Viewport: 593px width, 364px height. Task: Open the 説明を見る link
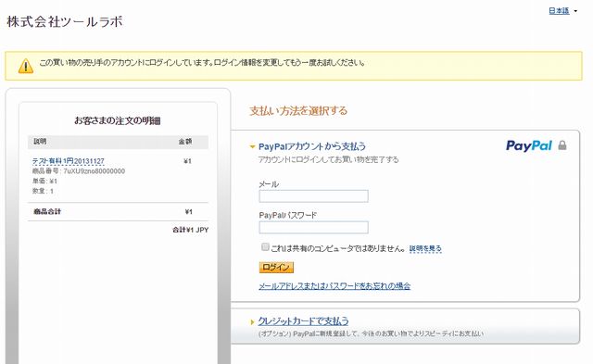click(425, 249)
